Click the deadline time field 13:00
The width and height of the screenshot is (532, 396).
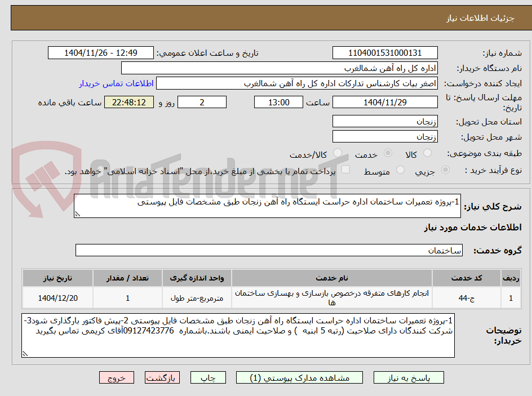pos(278,102)
